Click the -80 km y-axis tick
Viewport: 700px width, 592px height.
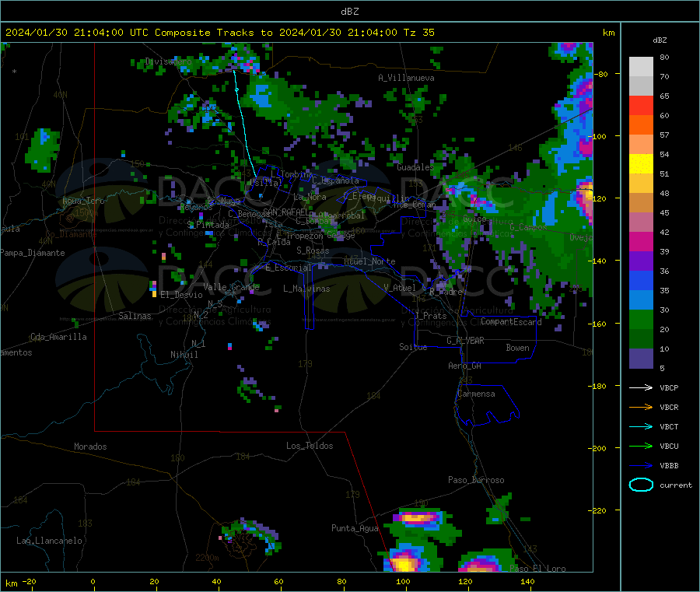pyautogui.click(x=600, y=74)
